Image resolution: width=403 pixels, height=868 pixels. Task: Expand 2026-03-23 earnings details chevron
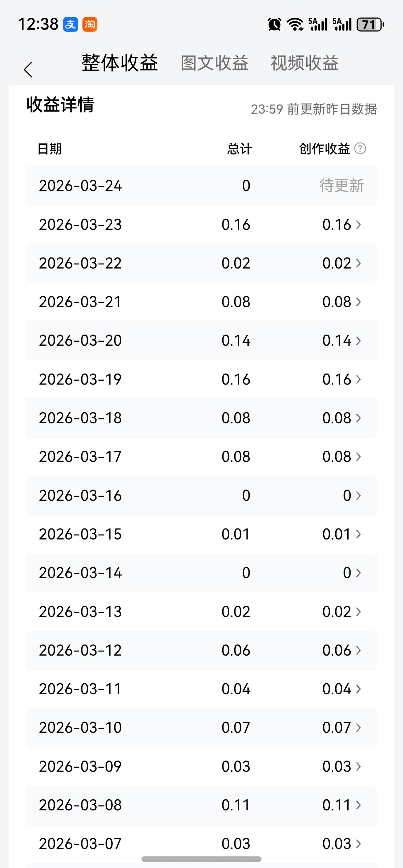coord(359,224)
